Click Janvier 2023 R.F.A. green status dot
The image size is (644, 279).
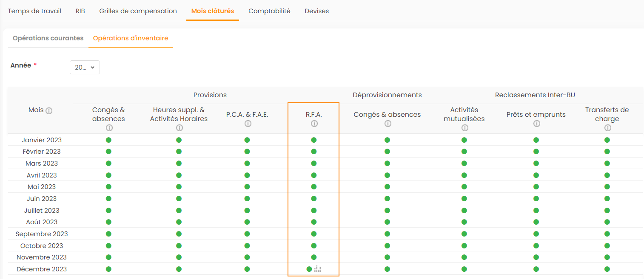314,140
